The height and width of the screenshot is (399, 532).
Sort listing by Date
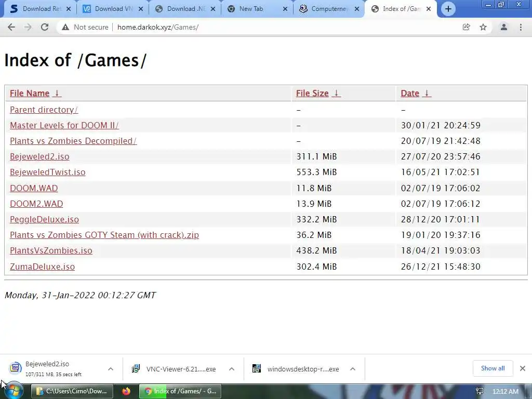tap(410, 94)
